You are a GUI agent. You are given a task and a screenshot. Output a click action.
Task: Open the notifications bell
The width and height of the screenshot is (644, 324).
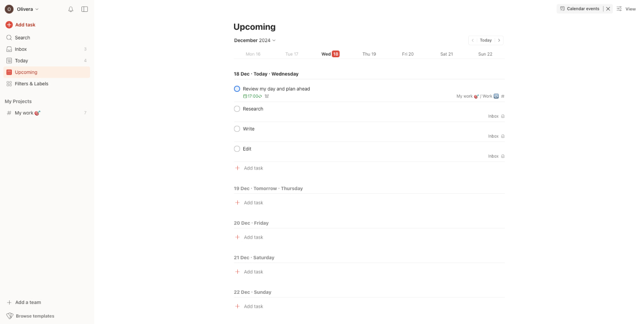click(71, 9)
